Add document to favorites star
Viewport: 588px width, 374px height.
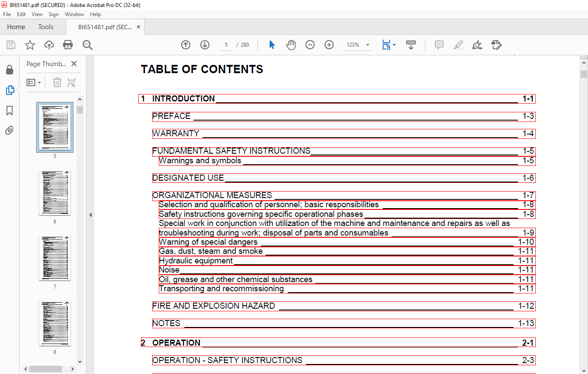pos(30,45)
